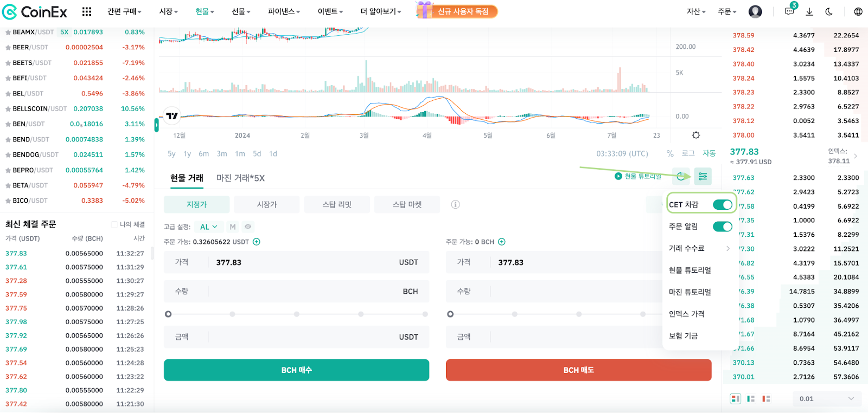The height and width of the screenshot is (413, 868).
Task: Select the 스탑 리밋 order type
Action: pyautogui.click(x=337, y=204)
